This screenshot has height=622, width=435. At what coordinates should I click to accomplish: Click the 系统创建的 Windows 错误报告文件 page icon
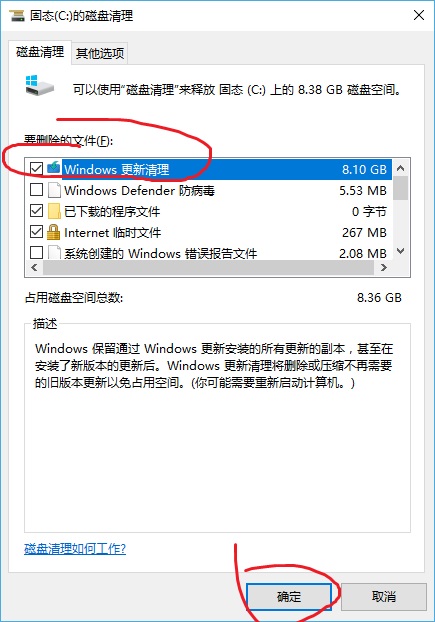coord(54,252)
